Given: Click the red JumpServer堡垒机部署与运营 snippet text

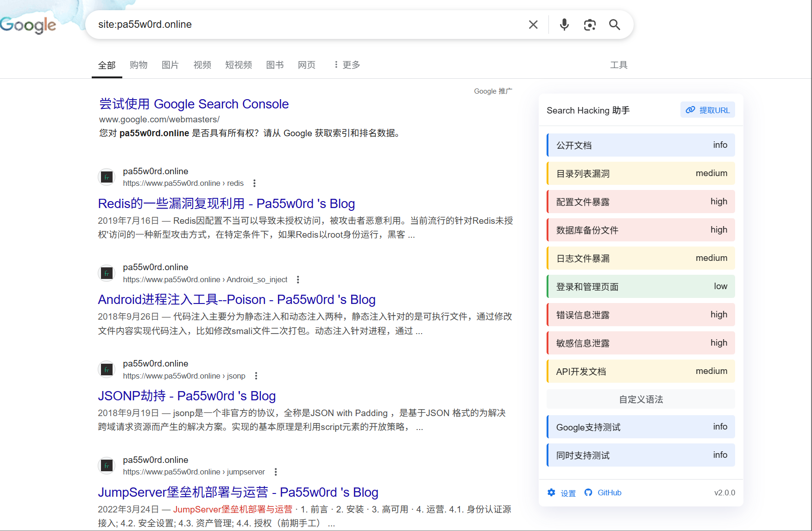Looking at the screenshot, I should [x=233, y=509].
